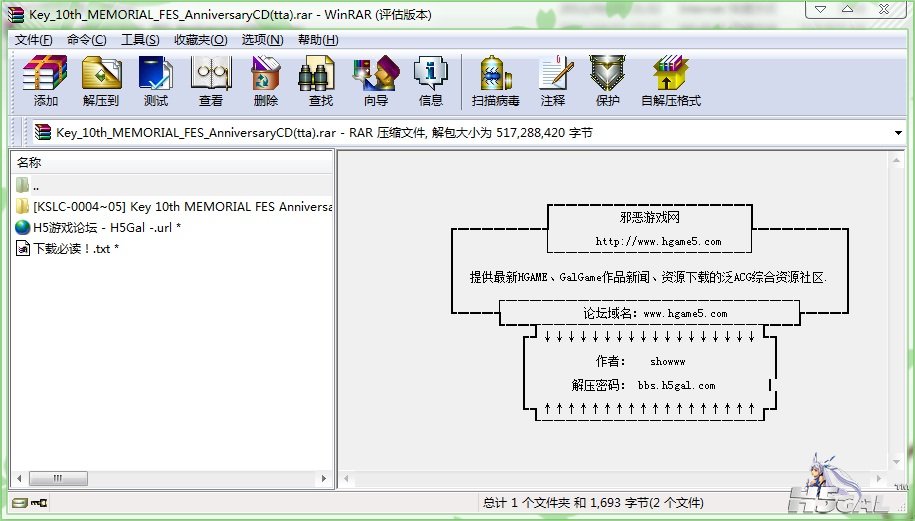This screenshot has height=521, width=915.
Task: Open the 选项(N) menu
Action: [x=263, y=40]
